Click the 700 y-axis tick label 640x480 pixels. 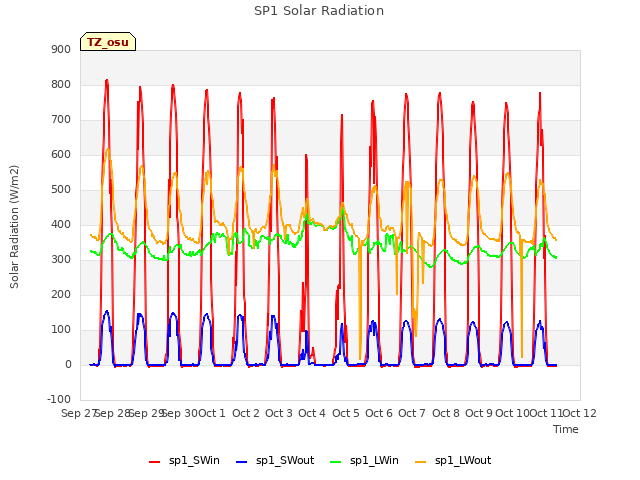tap(61, 120)
